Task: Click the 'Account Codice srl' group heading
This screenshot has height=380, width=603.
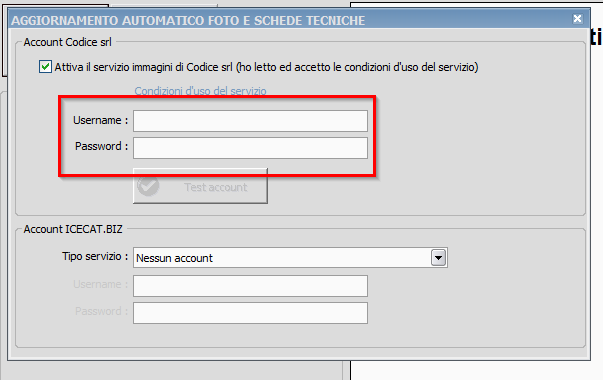Action: pos(68,42)
